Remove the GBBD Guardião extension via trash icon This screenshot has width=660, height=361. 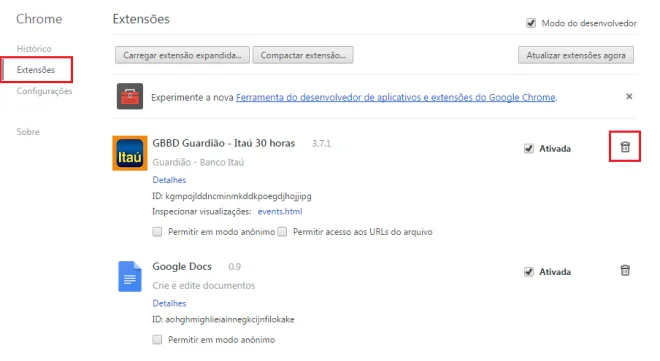coord(625,147)
